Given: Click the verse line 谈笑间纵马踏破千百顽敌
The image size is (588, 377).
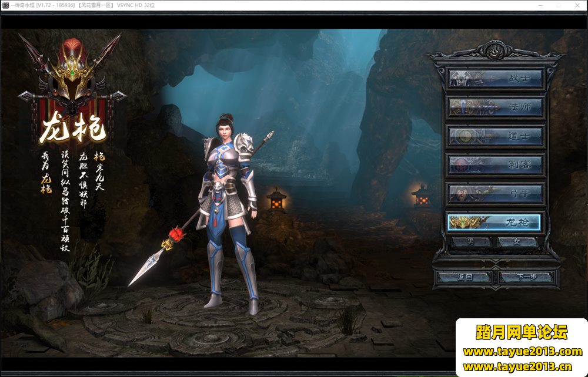Looking at the screenshot, I should point(65,201).
